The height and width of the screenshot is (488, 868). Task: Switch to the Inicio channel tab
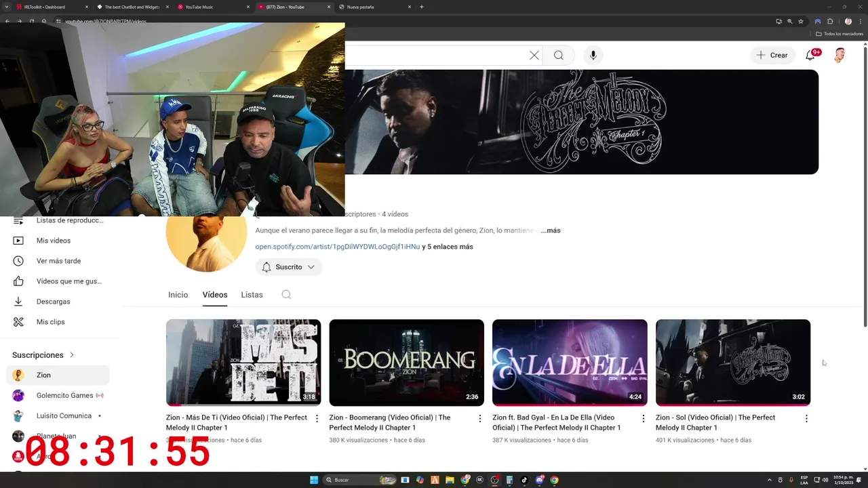(178, 295)
